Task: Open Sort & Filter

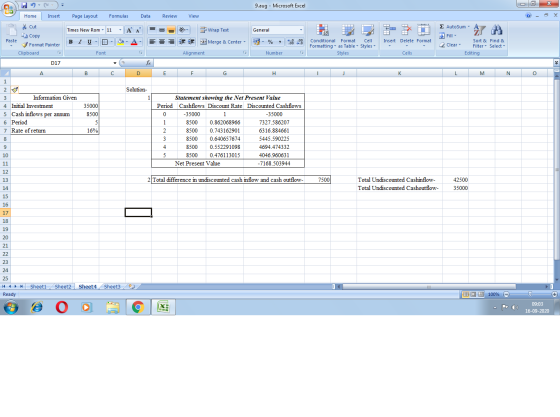Action: tap(479, 36)
